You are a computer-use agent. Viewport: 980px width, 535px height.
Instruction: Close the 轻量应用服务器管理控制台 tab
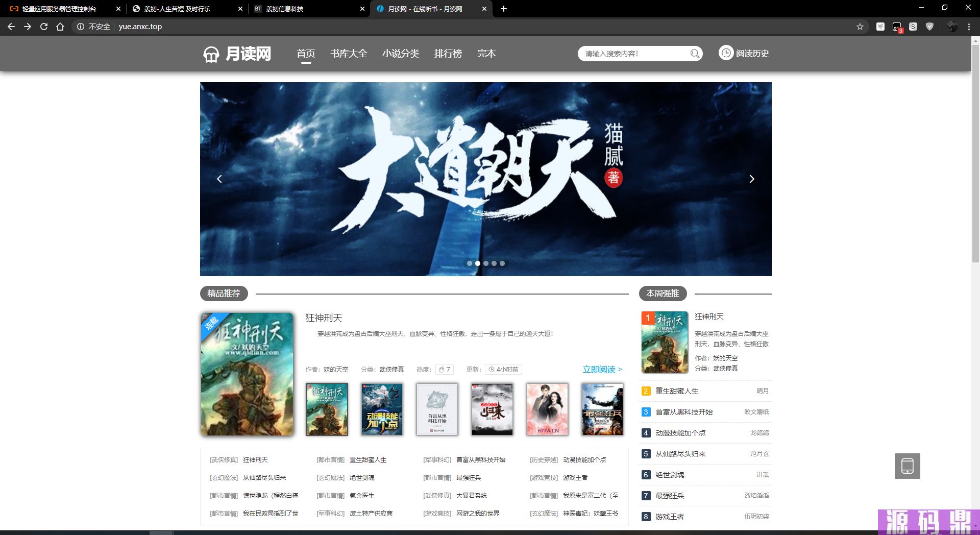pos(118,9)
